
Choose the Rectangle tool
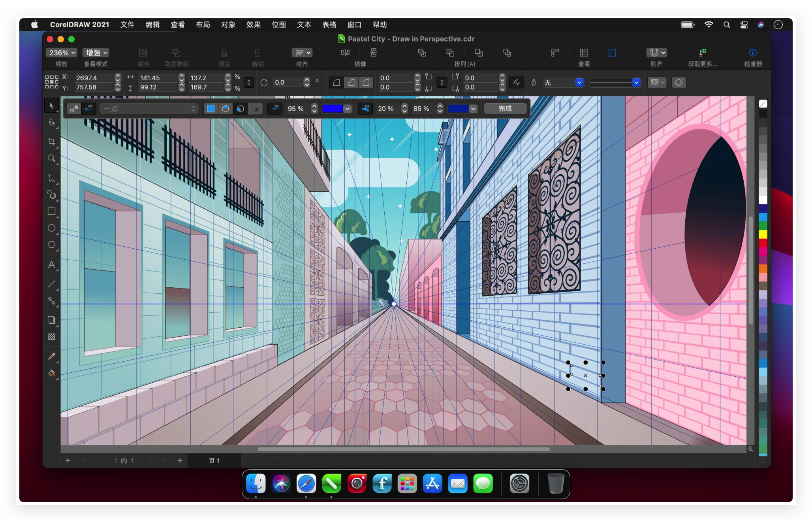(51, 211)
